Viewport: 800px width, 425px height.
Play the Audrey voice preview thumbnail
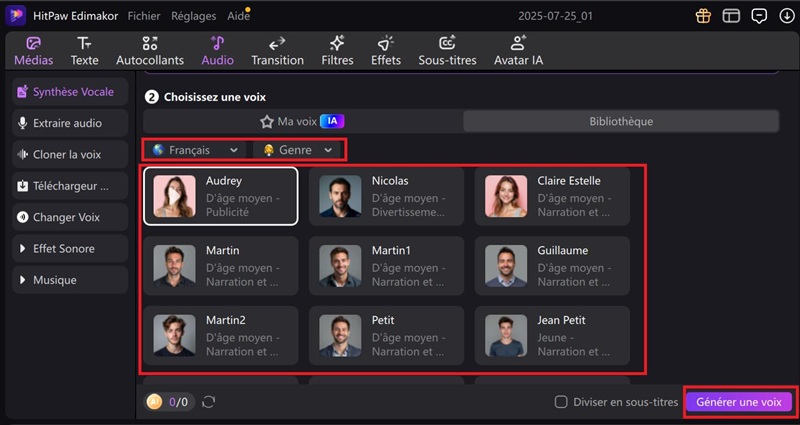point(174,196)
